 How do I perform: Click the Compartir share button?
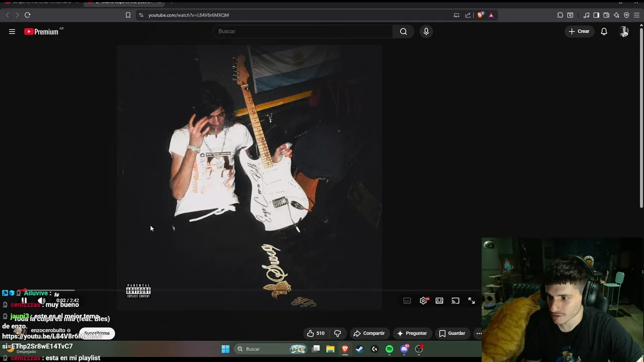[x=369, y=333]
